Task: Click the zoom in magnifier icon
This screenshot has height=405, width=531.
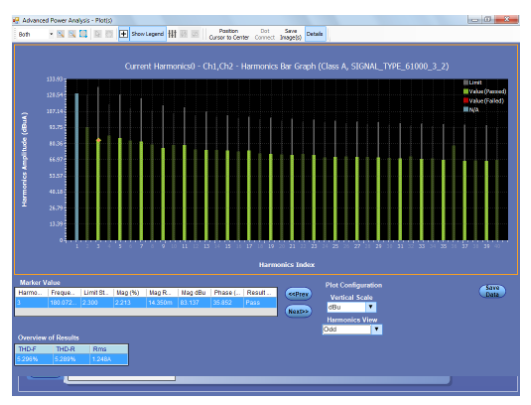Action: 61,34
